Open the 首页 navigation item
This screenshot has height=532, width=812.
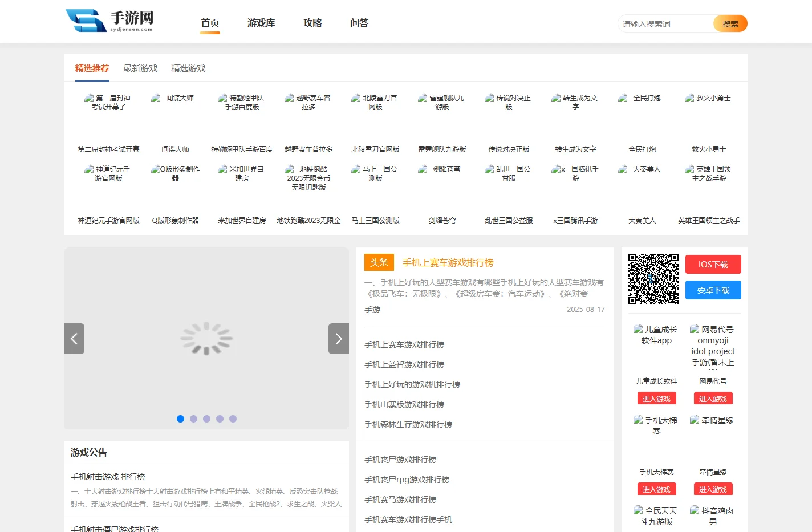pyautogui.click(x=210, y=23)
